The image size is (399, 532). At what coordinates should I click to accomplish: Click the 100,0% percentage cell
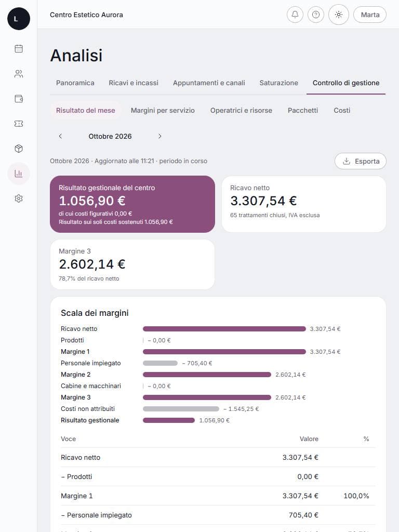[356, 496]
